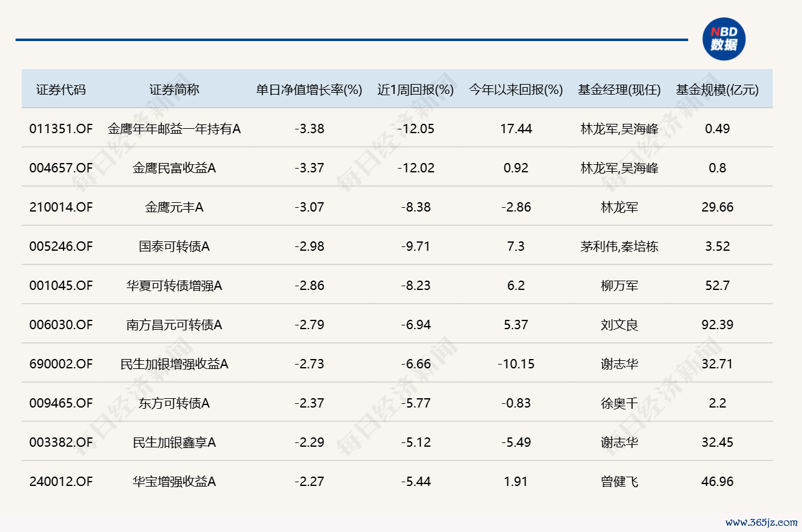Click fund name 国泰可转债A
This screenshot has height=532, width=802.
coord(174,246)
